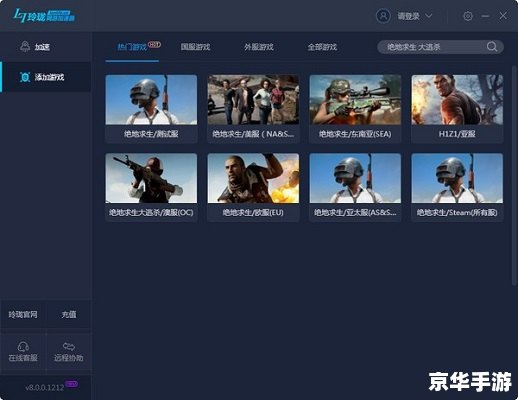Click the 绝地求生/测试服 label text
The width and height of the screenshot is (518, 400).
(151, 134)
